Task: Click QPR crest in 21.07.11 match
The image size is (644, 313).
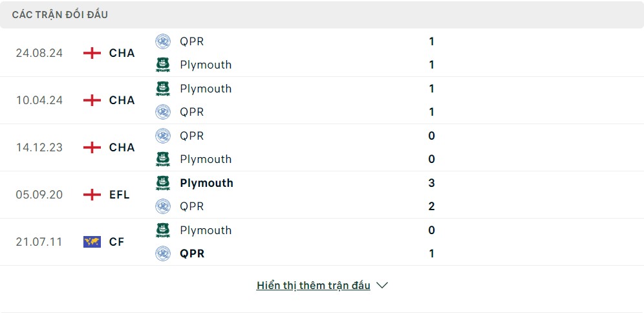Action: (x=163, y=254)
